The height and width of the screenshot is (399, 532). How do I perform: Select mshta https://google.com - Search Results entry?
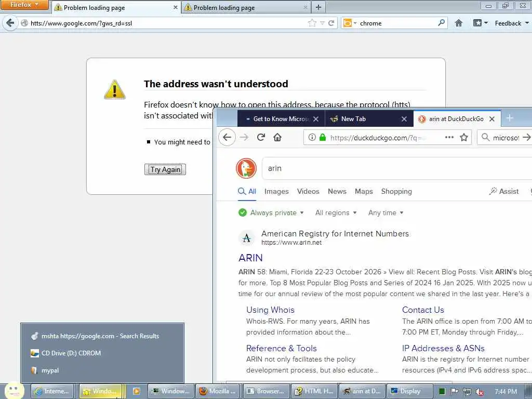click(102, 336)
